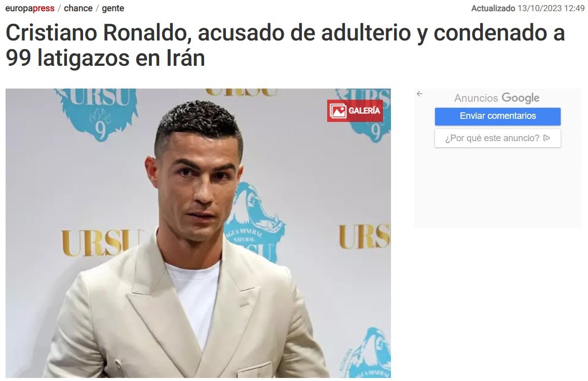588x381 pixels.
Task: Click the AdChoices triangle icon
Action: pyautogui.click(x=547, y=138)
